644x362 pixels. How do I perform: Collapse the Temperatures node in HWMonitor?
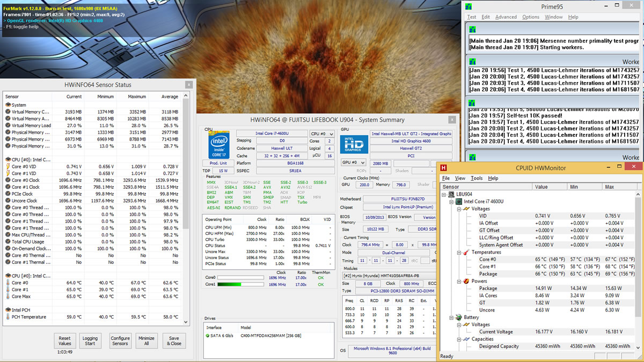pos(459,252)
